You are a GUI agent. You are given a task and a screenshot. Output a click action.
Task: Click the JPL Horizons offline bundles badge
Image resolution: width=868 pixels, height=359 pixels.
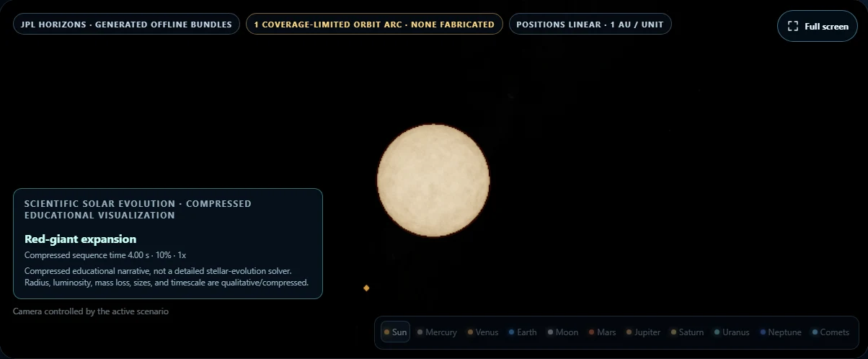coord(126,25)
